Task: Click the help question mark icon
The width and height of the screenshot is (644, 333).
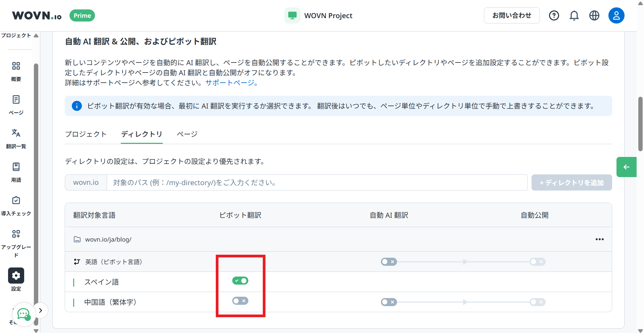Action: [554, 15]
